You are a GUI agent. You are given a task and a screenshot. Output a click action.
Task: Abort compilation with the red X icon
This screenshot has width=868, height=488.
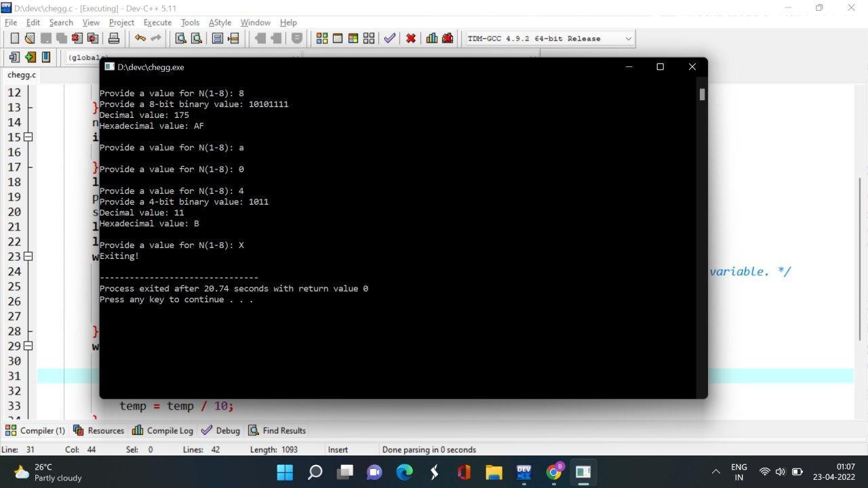pyautogui.click(x=411, y=39)
